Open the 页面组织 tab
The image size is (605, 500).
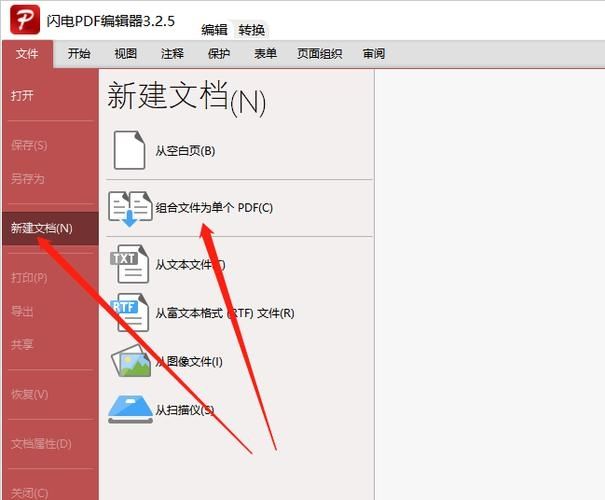point(319,54)
